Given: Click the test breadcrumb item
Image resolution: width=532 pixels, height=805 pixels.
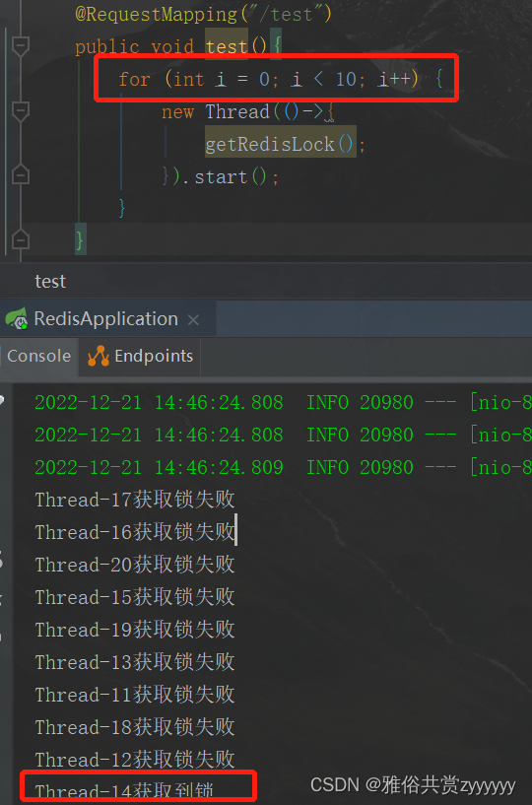Looking at the screenshot, I should (x=50, y=282).
